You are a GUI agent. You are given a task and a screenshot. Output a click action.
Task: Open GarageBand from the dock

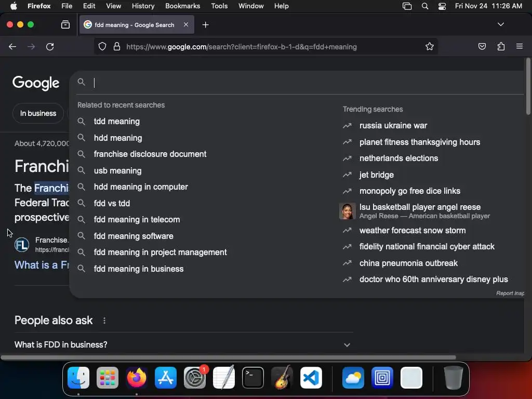282,378
